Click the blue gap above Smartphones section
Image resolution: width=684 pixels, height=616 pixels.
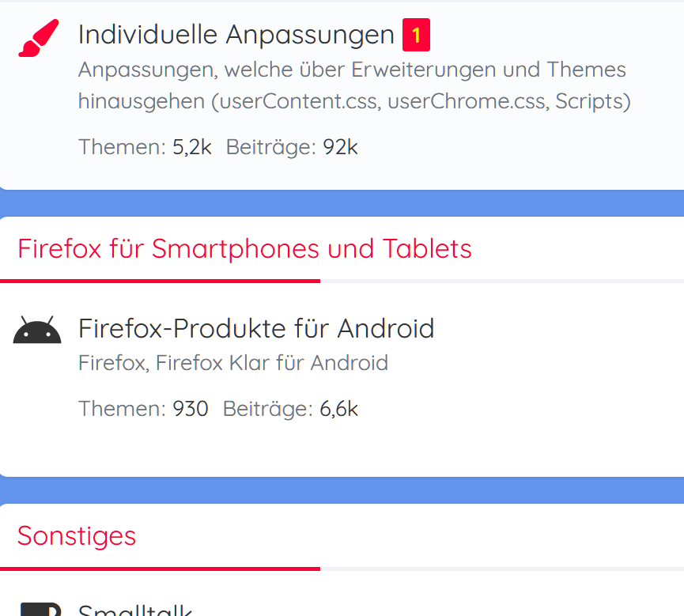[342, 203]
